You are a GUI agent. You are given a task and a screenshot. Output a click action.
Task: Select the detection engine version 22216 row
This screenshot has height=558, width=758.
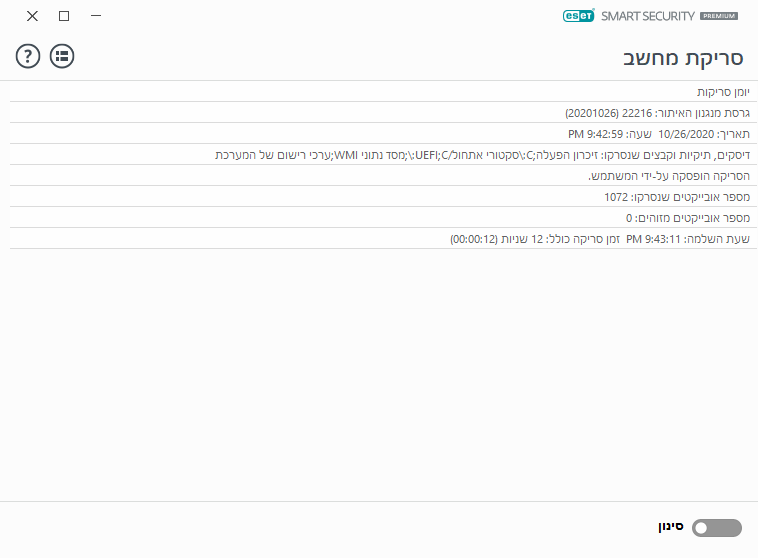tap(383, 113)
